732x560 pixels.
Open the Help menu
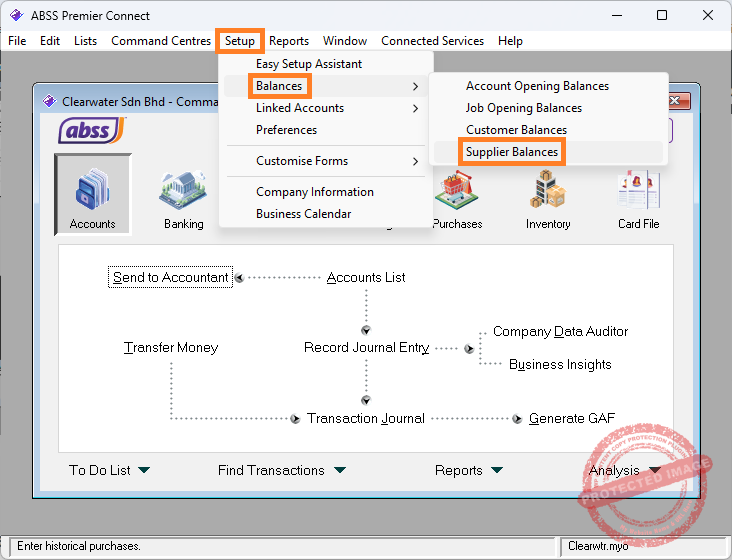coord(510,41)
